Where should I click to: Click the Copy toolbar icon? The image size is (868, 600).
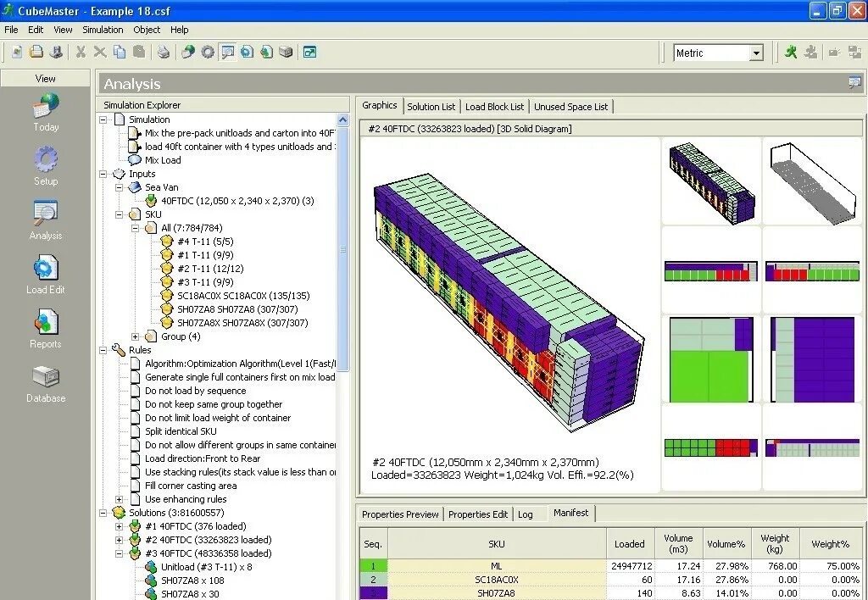(x=119, y=52)
